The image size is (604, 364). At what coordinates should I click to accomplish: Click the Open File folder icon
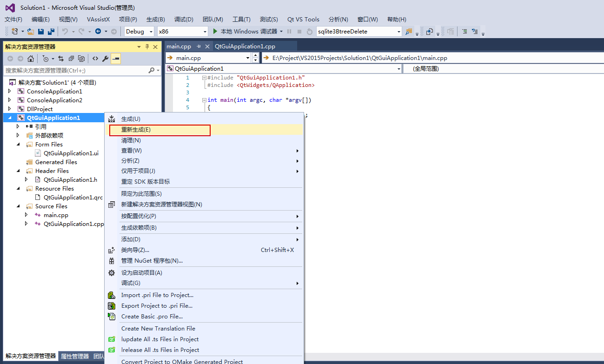click(31, 31)
